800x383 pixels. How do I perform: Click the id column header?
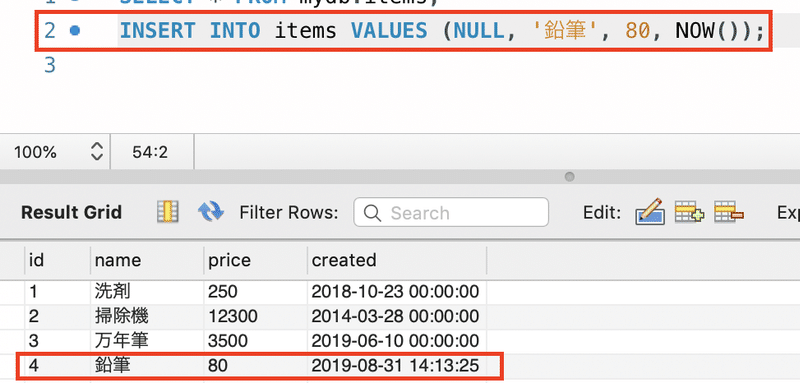point(58,260)
